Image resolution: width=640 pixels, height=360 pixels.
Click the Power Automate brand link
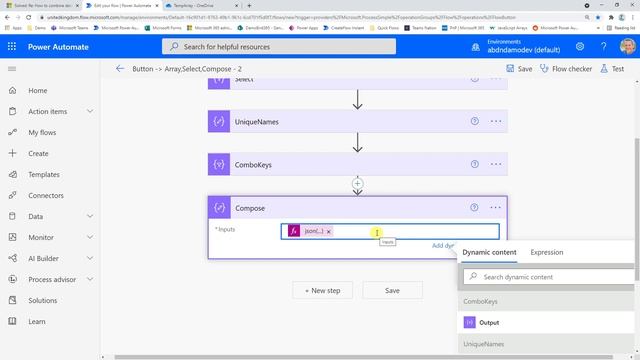point(58,47)
